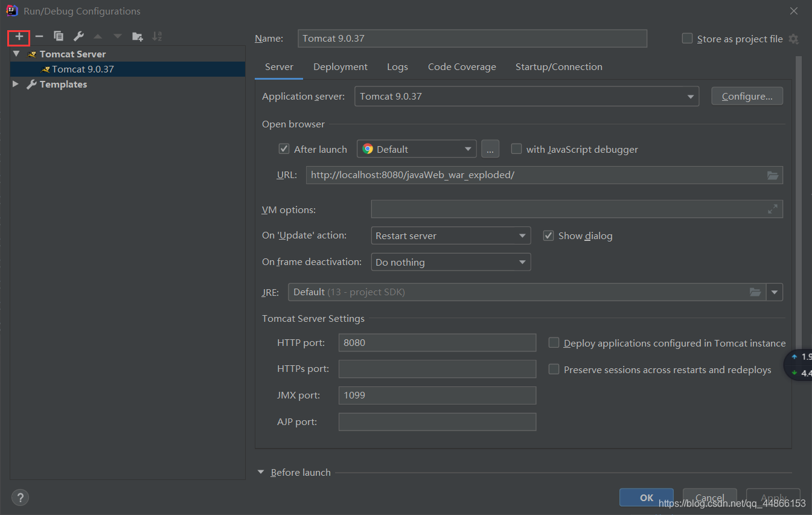
Task: Click the JMX port field
Action: coord(437,395)
